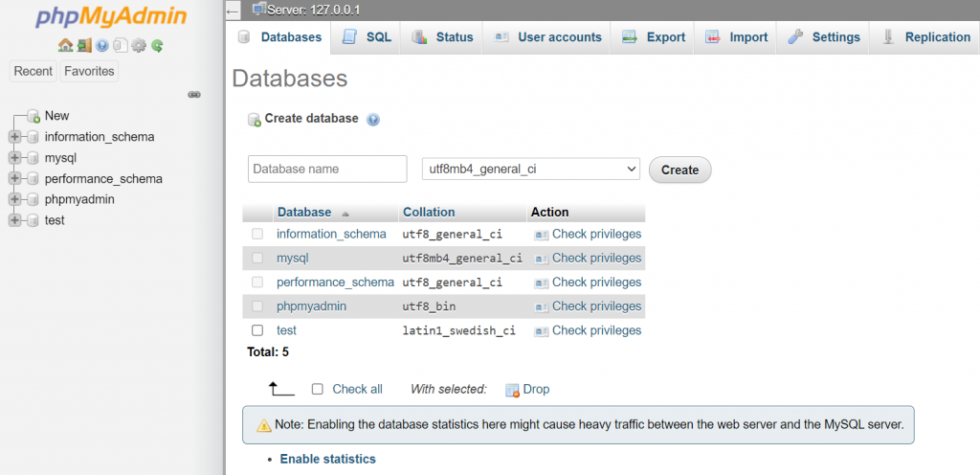The height and width of the screenshot is (475, 980).
Task: Click the log out (exit door) icon
Action: (x=84, y=45)
